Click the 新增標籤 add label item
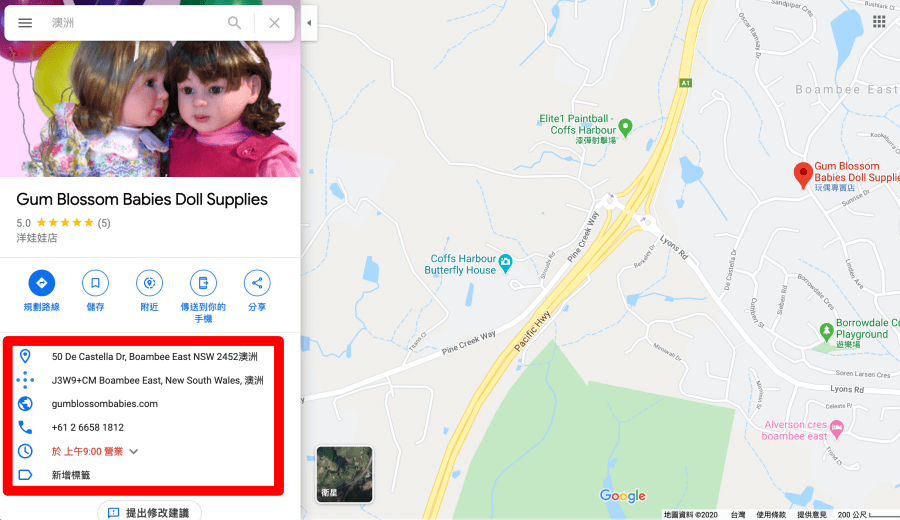Image resolution: width=900 pixels, height=520 pixels. coord(71,475)
